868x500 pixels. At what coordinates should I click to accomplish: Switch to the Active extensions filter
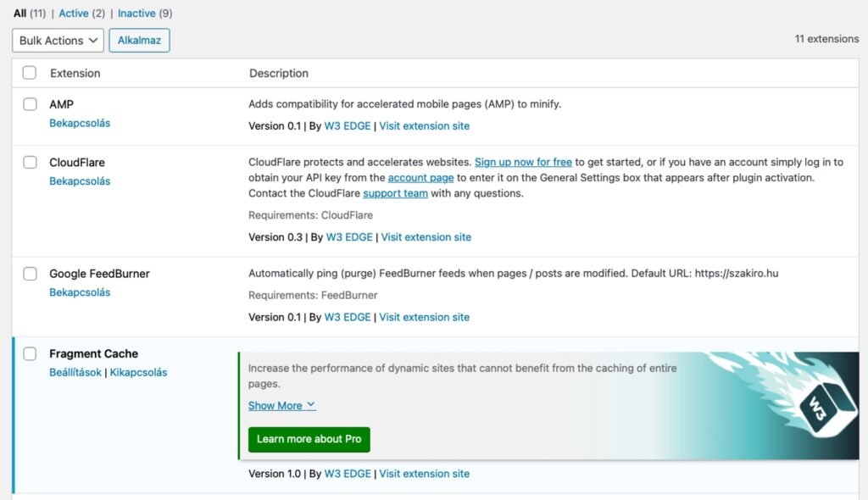(x=74, y=14)
